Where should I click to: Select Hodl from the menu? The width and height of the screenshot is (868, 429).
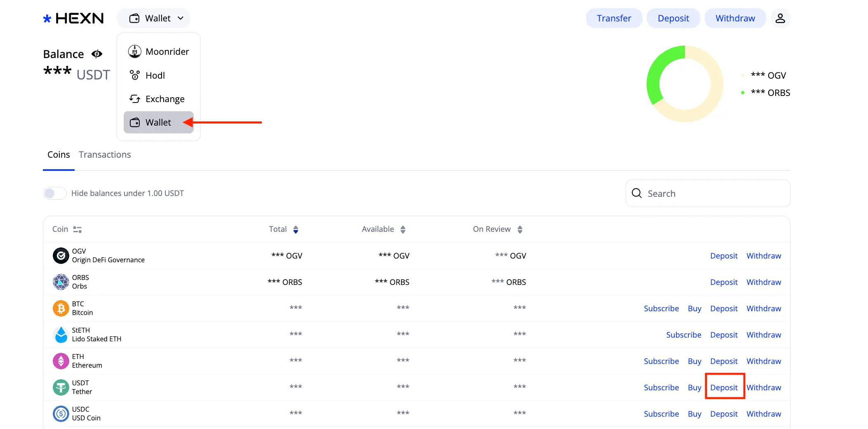point(159,75)
